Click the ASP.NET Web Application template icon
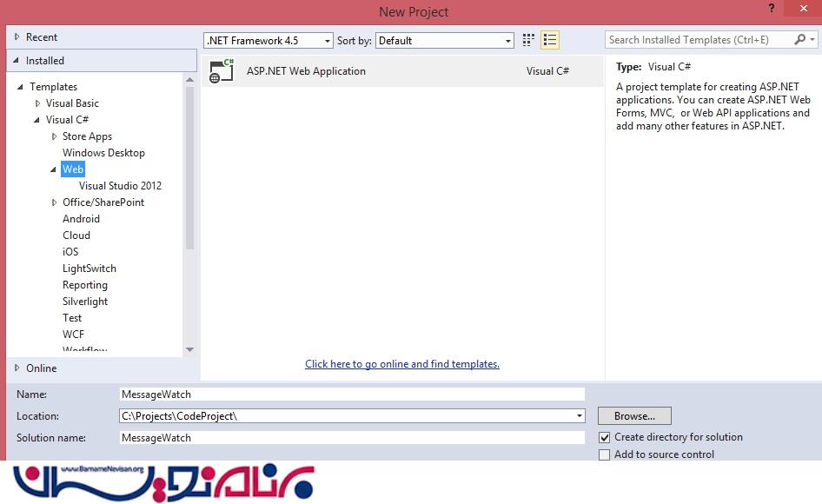The image size is (822, 504). coord(222,70)
